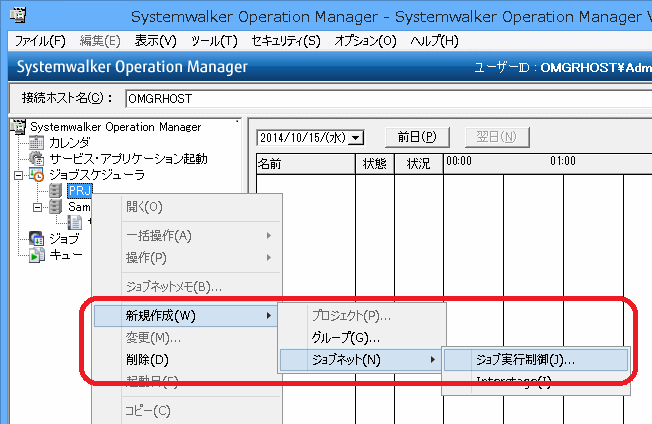Open the ツール(T) menu
This screenshot has width=652, height=424.
tap(214, 41)
